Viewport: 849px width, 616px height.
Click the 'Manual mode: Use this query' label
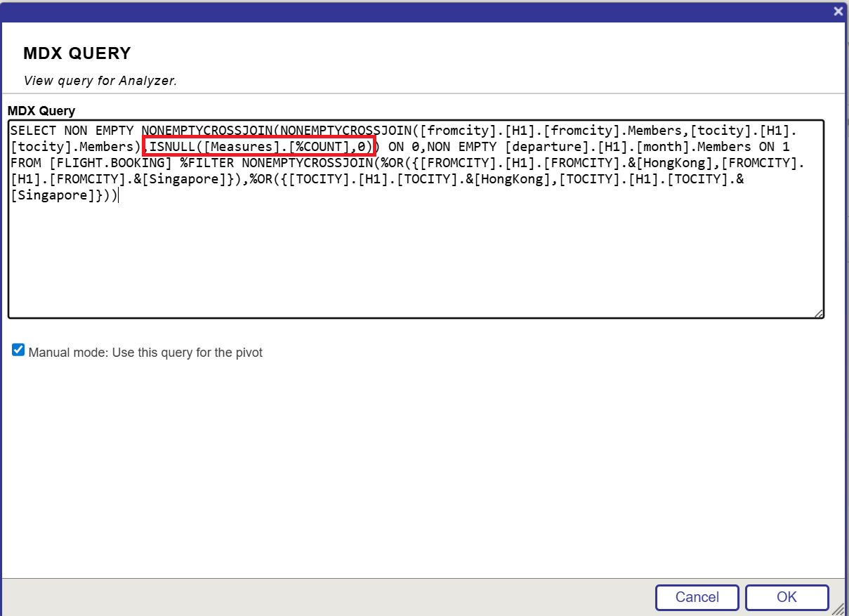coord(145,353)
